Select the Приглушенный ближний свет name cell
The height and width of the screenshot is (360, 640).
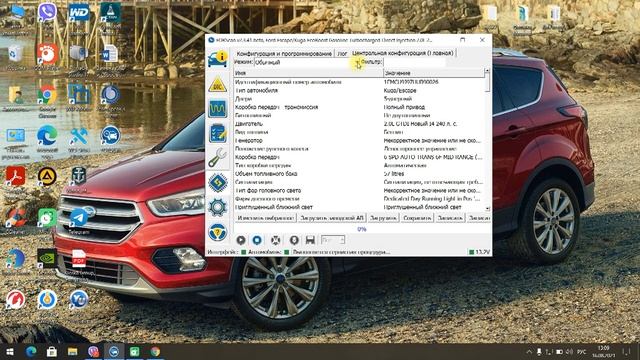tap(274, 207)
